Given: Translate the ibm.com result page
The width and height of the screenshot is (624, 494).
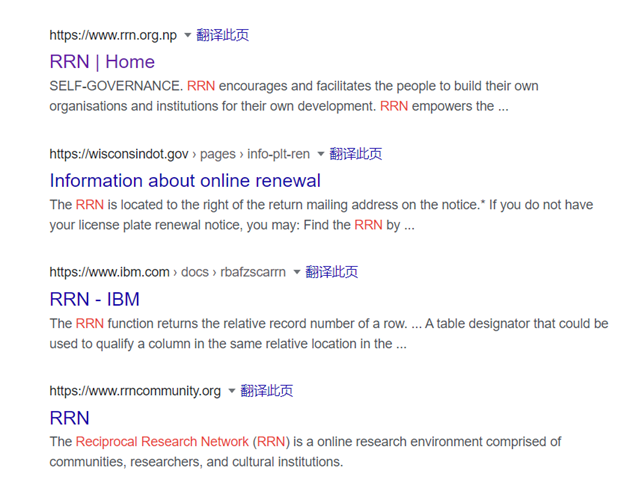Looking at the screenshot, I should click(332, 272).
